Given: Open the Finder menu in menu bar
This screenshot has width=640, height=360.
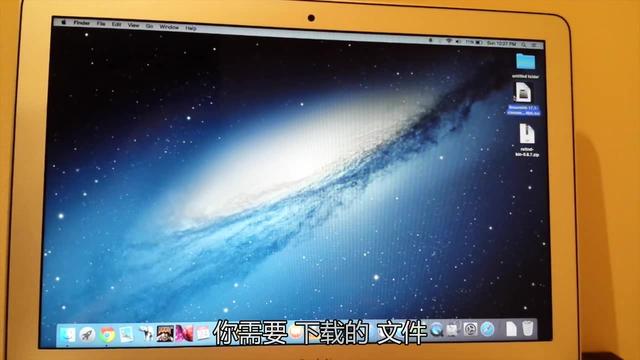Looking at the screenshot, I should coord(82,23).
